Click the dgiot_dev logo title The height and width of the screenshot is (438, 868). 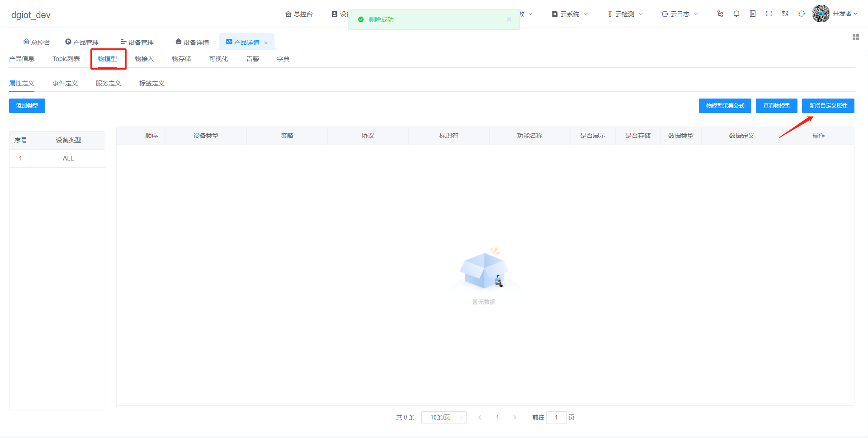tap(31, 15)
